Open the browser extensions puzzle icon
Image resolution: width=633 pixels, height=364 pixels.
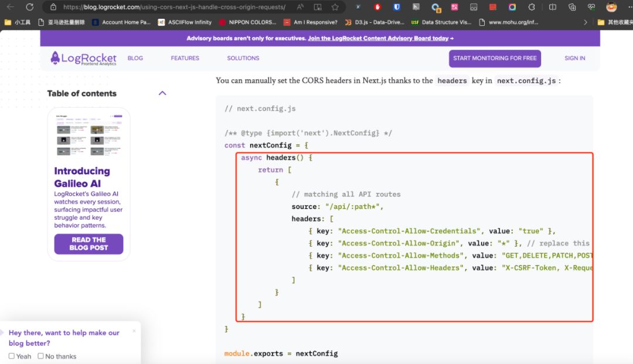pyautogui.click(x=532, y=7)
